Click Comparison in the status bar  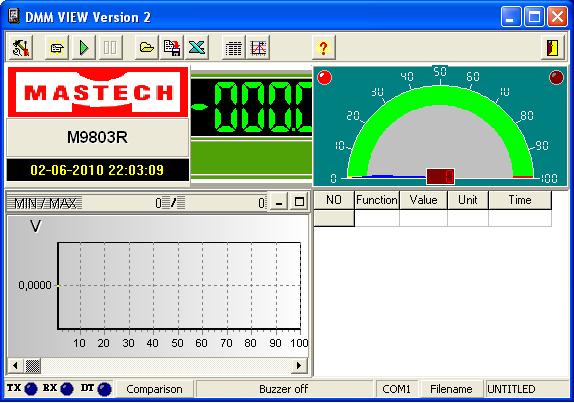(154, 389)
